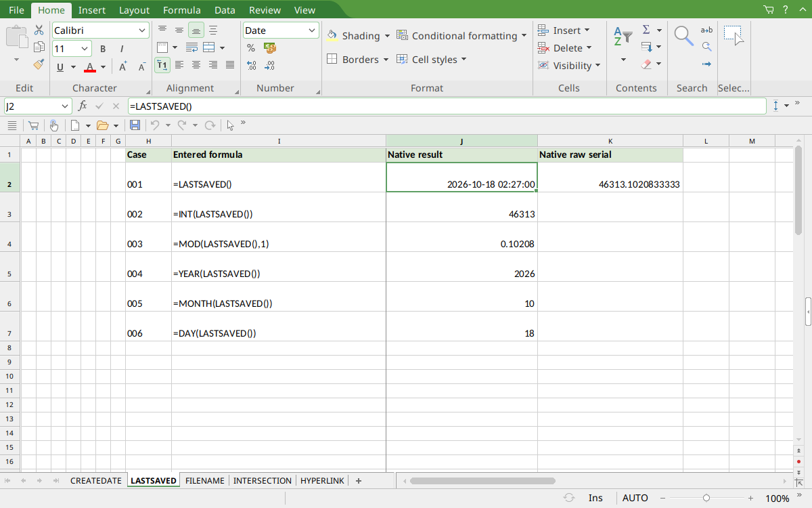Viewport: 812px width, 508px height.
Task: Open the cell name box dropdown arrow
Action: coord(66,106)
